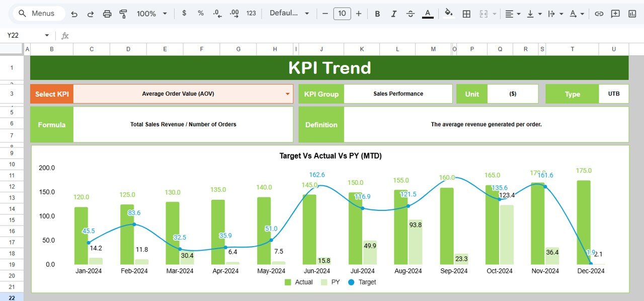Select the paint format tool
The image size is (644, 301).
(x=123, y=14)
